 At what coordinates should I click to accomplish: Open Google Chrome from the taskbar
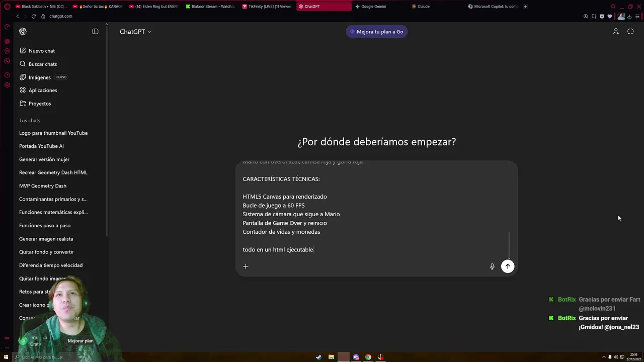(x=368, y=357)
